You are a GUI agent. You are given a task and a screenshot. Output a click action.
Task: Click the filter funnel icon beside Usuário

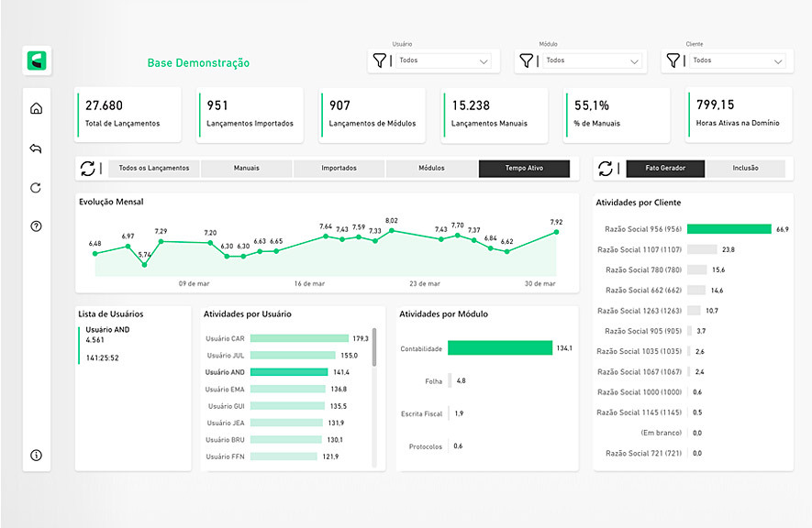pos(380,61)
